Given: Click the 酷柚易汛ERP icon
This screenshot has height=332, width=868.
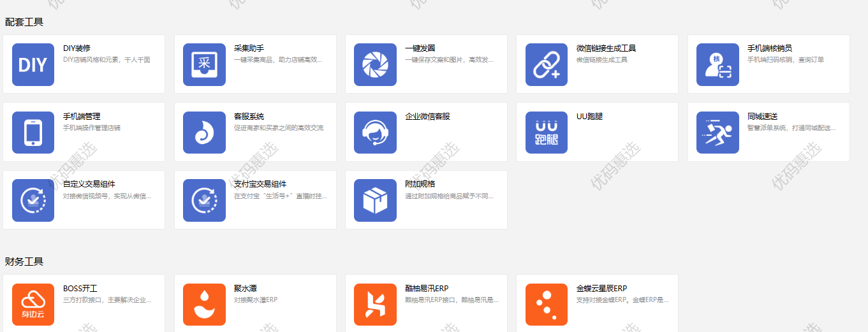Looking at the screenshot, I should coord(375,305).
